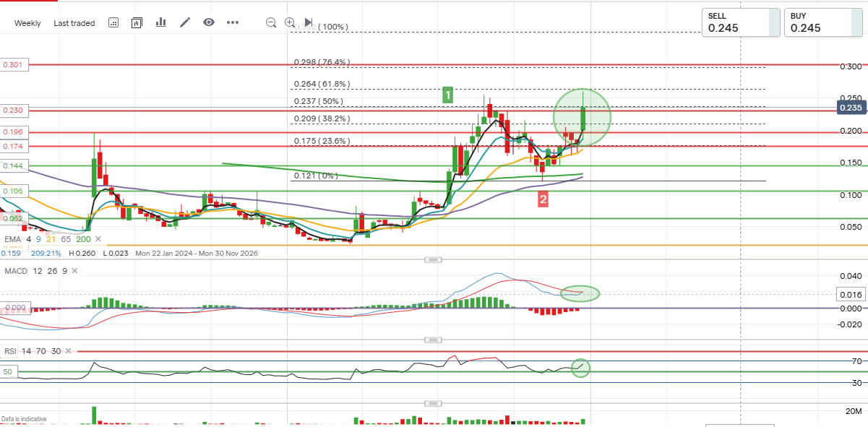This screenshot has height=427, width=868.
Task: Open the date range calendar icon
Action: [113, 22]
